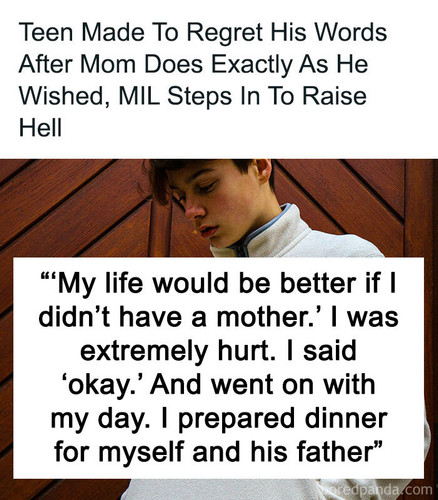Click the headline line 'After Mom Does Exactly'
The height and width of the screenshot is (500, 438).
193,64
